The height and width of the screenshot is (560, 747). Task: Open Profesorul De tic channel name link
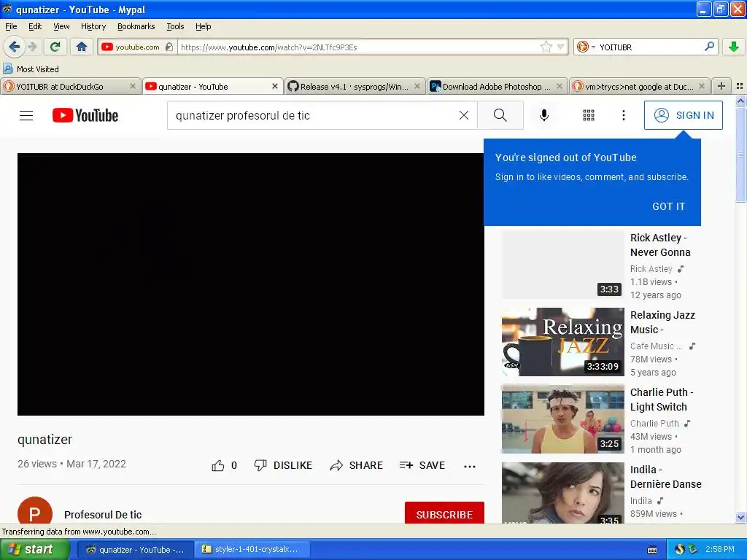(x=103, y=515)
